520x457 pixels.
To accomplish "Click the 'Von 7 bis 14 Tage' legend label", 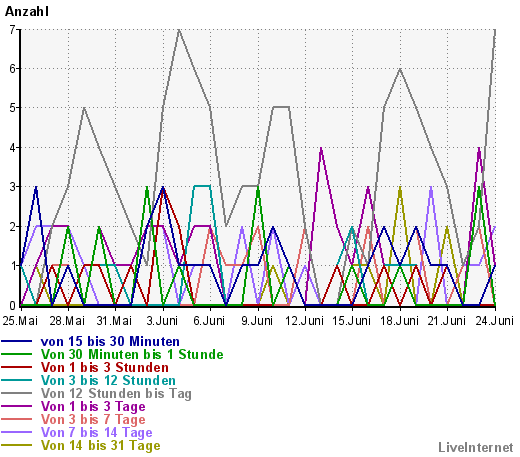I will (x=96, y=433).
